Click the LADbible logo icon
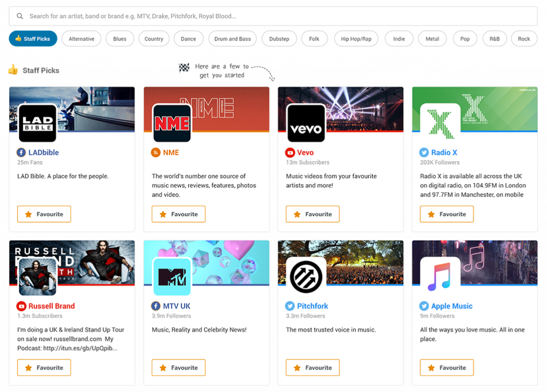This screenshot has width=547, height=392. point(37,123)
